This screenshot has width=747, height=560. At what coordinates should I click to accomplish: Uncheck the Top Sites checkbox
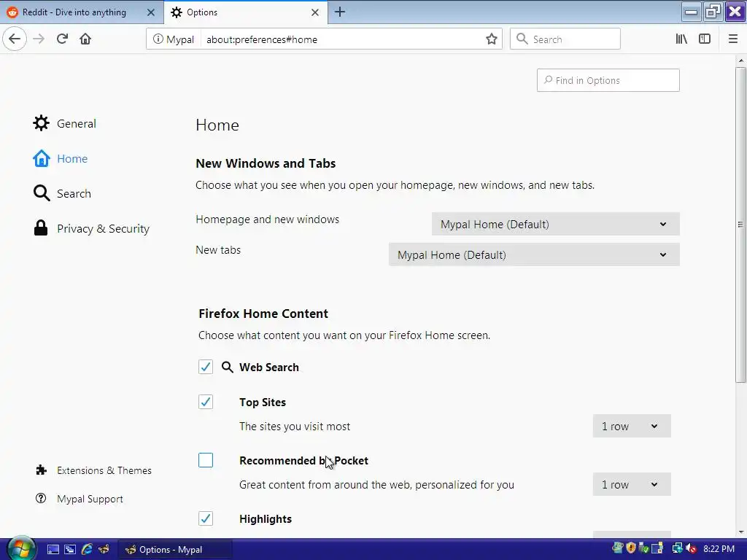[206, 402]
